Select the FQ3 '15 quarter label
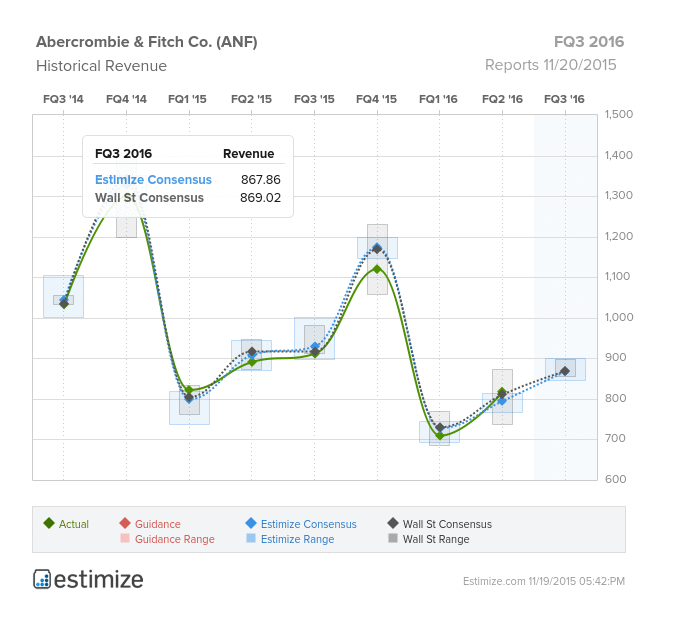Viewport: 675px width, 620px height. [314, 99]
